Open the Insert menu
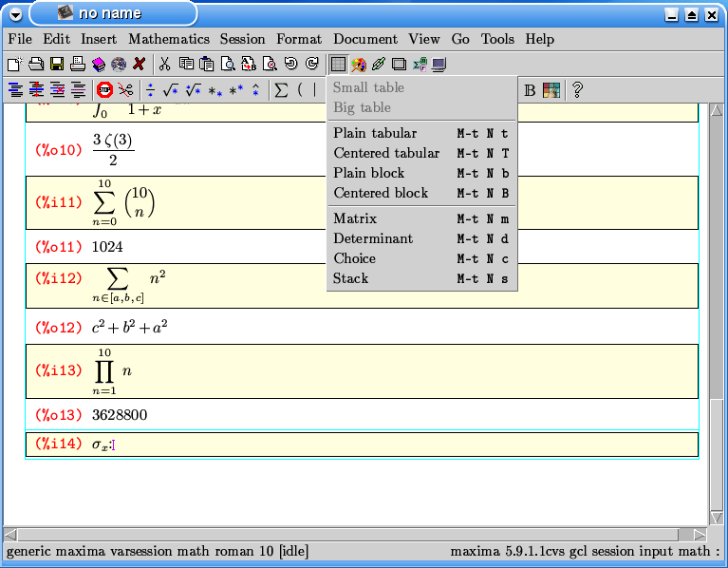Image resolution: width=728 pixels, height=568 pixels. pyautogui.click(x=99, y=39)
